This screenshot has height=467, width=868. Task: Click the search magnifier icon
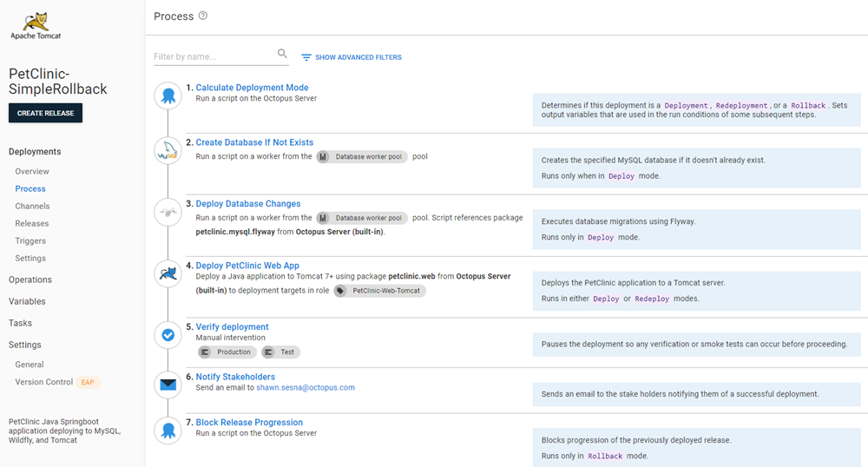point(282,54)
